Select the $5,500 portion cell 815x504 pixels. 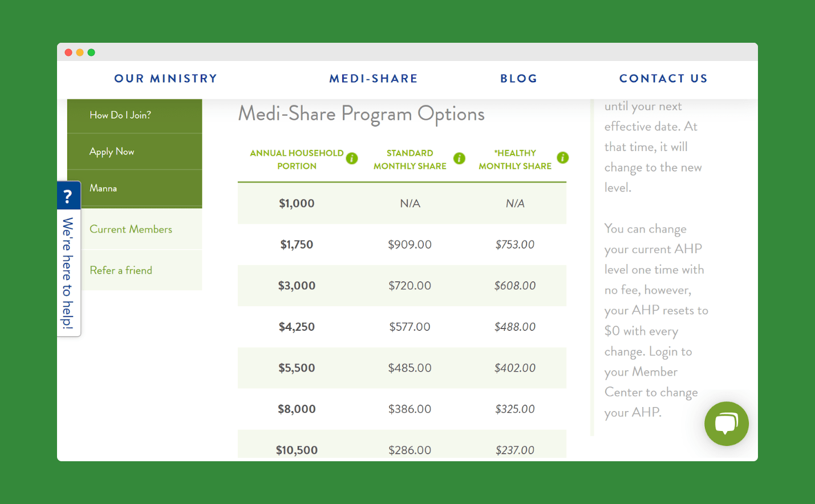point(297,368)
